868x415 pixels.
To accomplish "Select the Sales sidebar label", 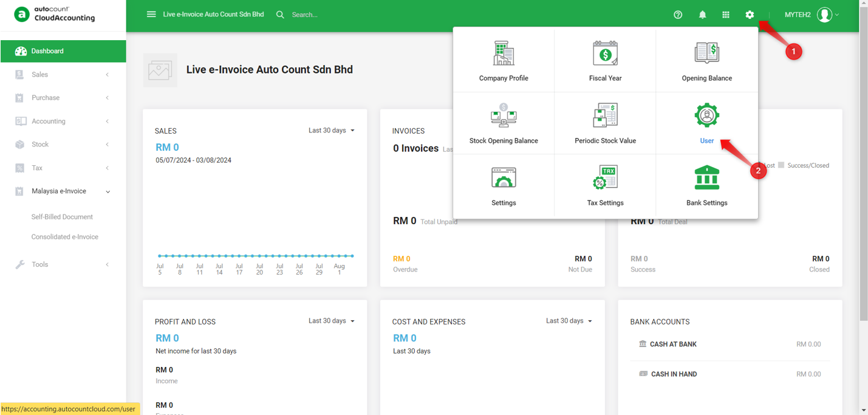I will click(x=39, y=75).
